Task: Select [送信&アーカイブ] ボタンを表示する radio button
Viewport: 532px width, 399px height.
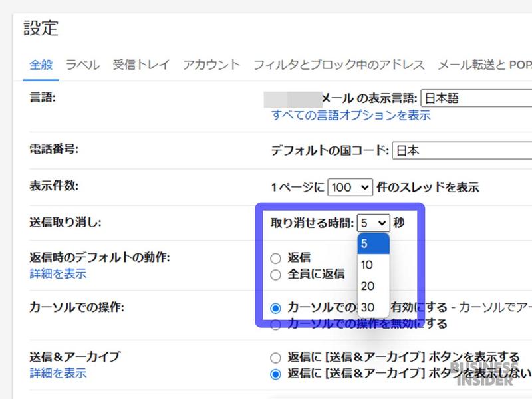Action: coord(275,358)
